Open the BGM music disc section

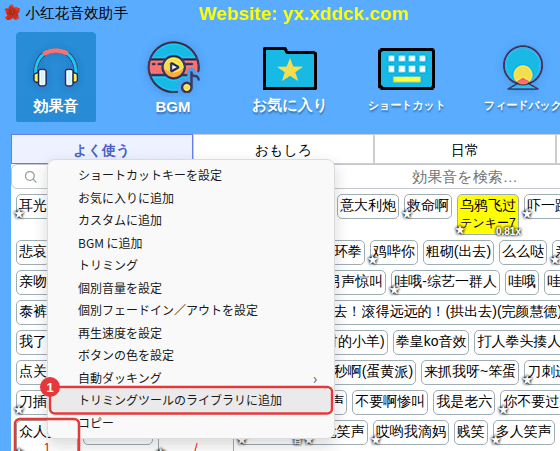point(174,77)
